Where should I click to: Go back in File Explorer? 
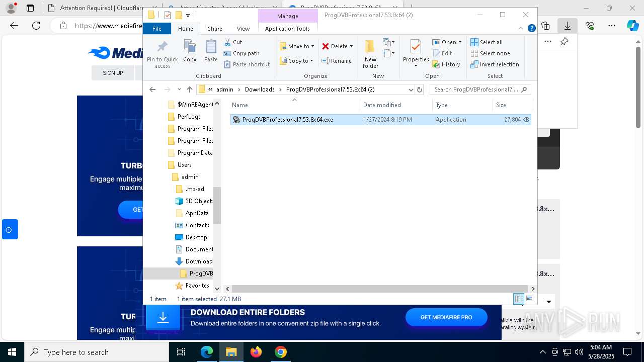[x=152, y=89]
